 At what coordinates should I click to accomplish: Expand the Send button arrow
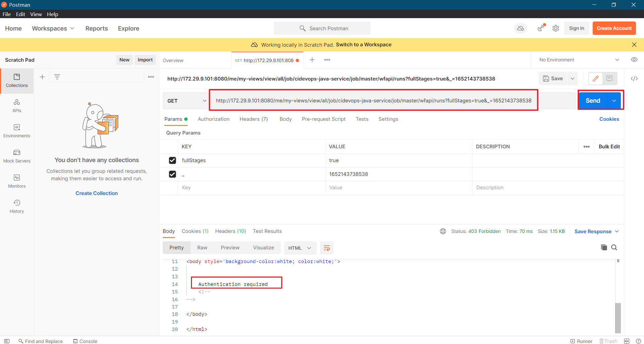pos(614,101)
